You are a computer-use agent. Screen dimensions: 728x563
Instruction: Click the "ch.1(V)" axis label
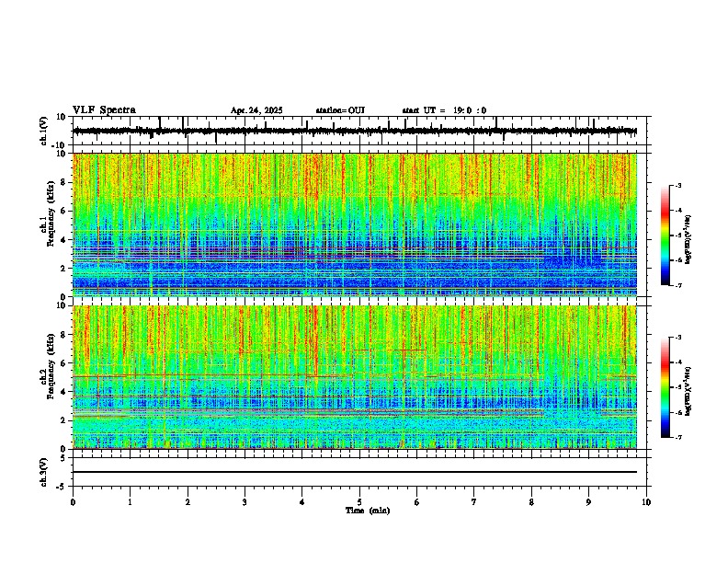point(44,131)
